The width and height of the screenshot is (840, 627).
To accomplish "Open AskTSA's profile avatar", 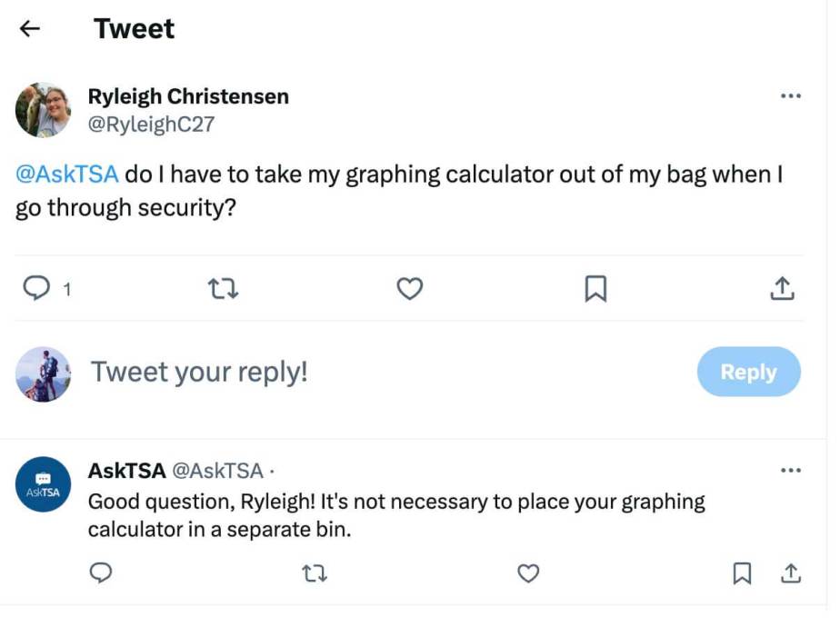I will click(43, 484).
